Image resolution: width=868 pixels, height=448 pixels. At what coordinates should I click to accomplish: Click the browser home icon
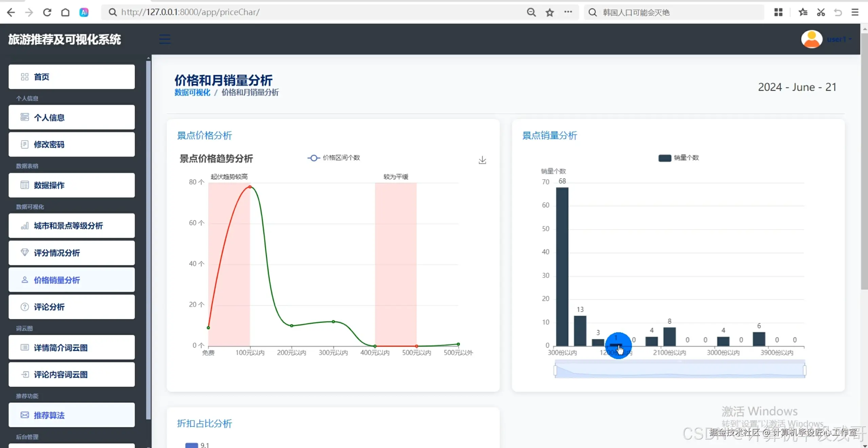[x=65, y=13]
